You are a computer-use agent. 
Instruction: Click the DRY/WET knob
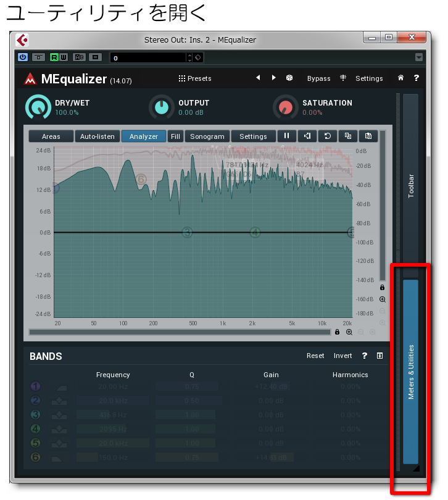pos(38,107)
